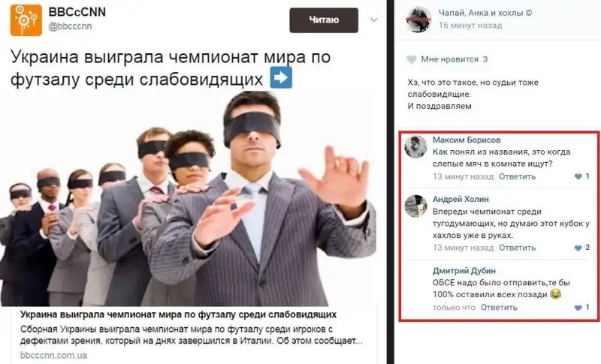Toggle the Читаю follow button
The width and height of the screenshot is (601, 364).
click(x=324, y=20)
